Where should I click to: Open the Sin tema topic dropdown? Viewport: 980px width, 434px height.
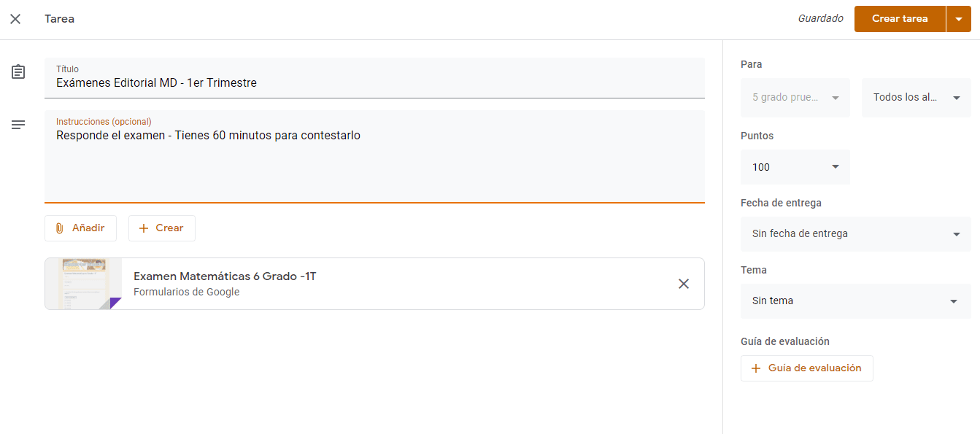click(953, 301)
